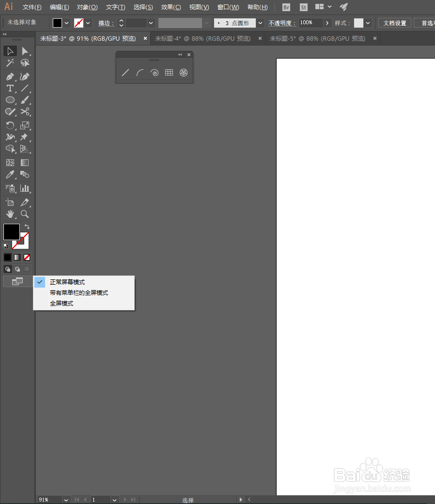Select the Scissors tool
Screen dimensions: 435x504
[25, 111]
